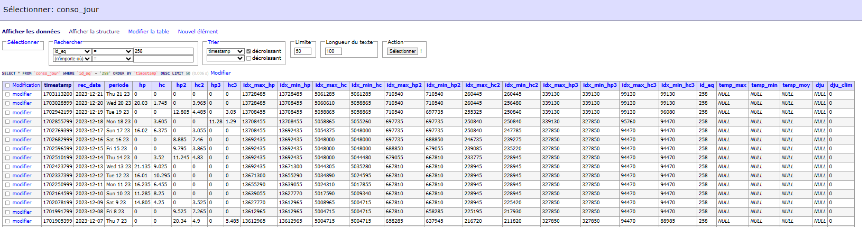This screenshot has height=227, width=868.
Task: Click 'modifier' link for row 2023-12-21
Action: click(x=22, y=94)
